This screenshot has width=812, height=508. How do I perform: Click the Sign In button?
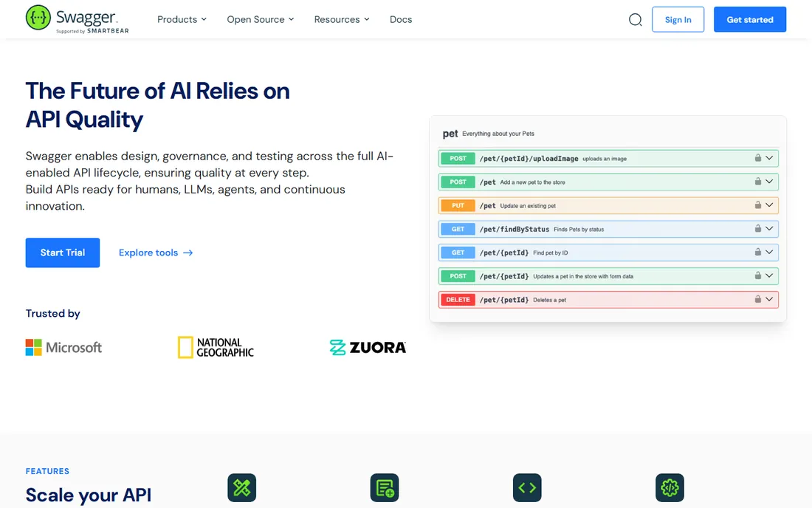pos(678,20)
